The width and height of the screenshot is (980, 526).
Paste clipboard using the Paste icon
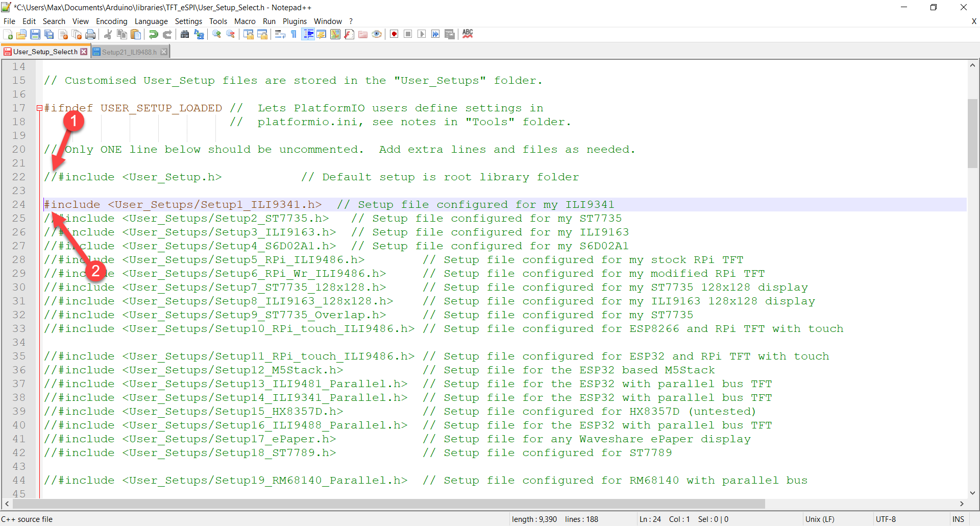[x=136, y=34]
